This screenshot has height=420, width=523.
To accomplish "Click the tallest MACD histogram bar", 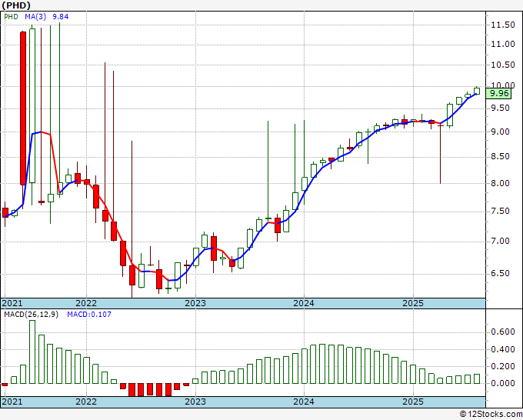I will pos(32,352).
